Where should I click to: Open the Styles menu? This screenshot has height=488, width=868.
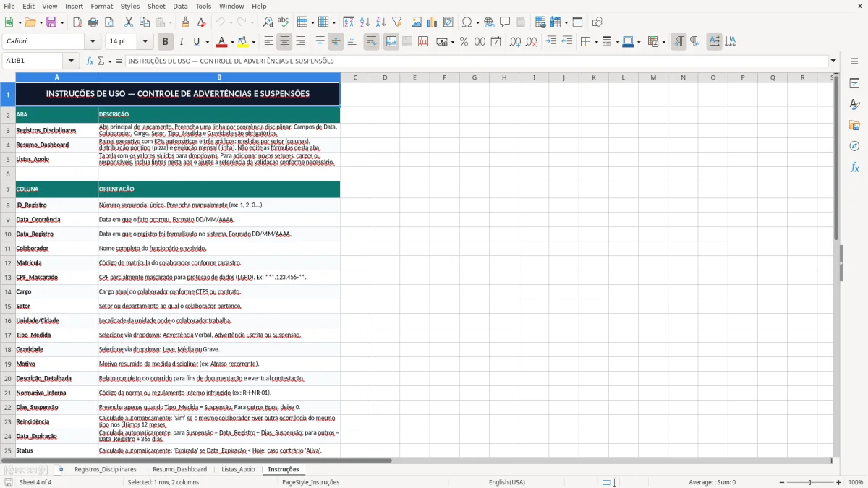130,6
